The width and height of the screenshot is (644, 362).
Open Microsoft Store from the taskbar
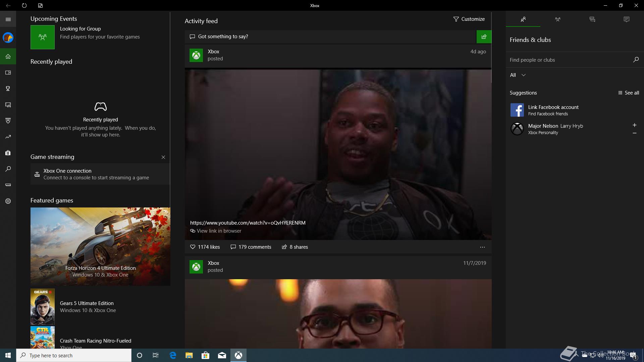click(x=206, y=355)
